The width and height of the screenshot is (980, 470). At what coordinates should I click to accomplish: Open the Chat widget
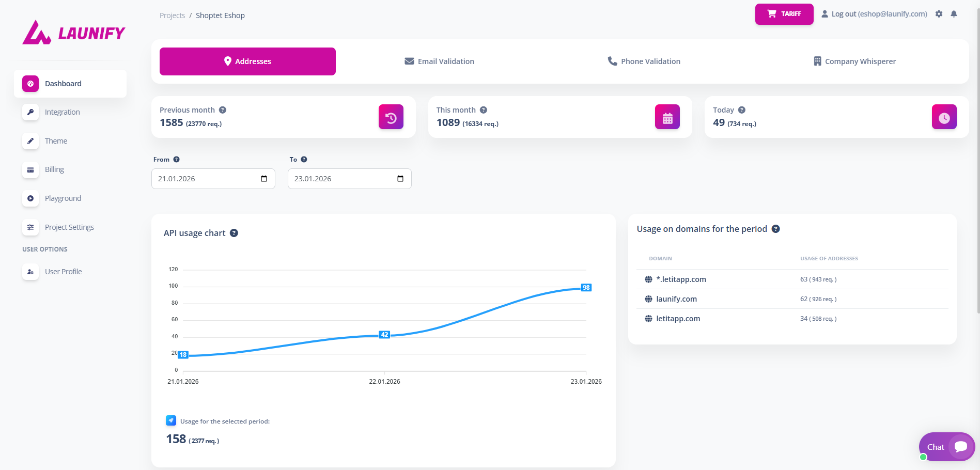point(946,447)
